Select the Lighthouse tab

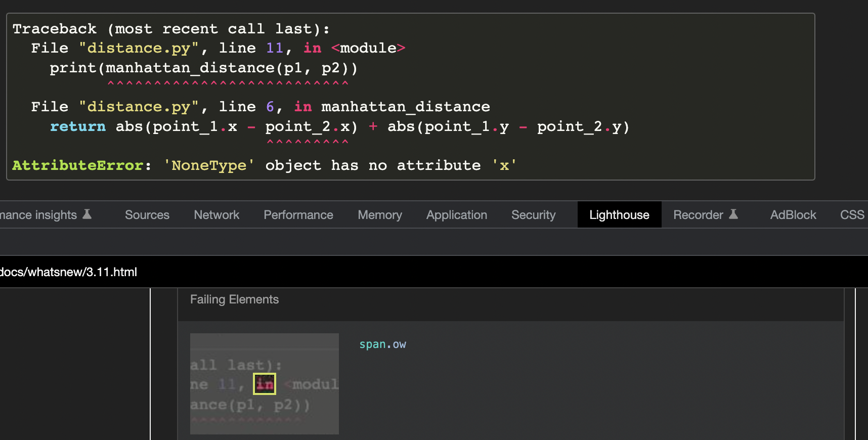[619, 215]
